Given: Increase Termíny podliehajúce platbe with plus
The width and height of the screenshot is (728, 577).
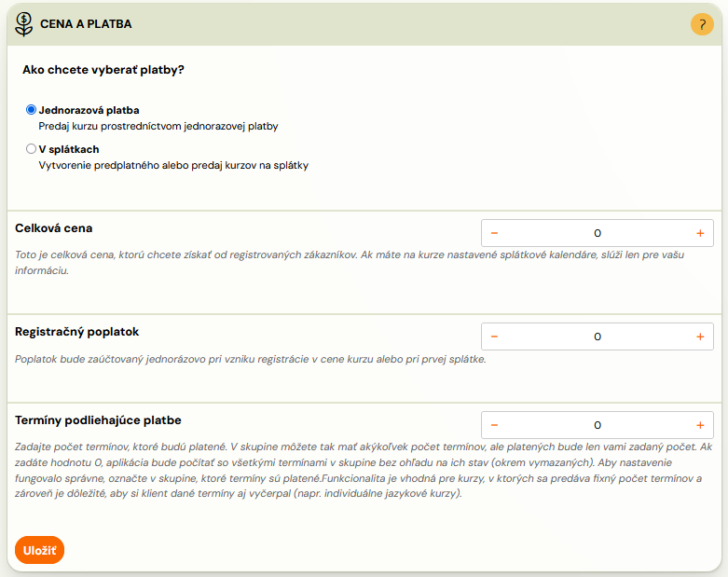Looking at the screenshot, I should coord(700,425).
